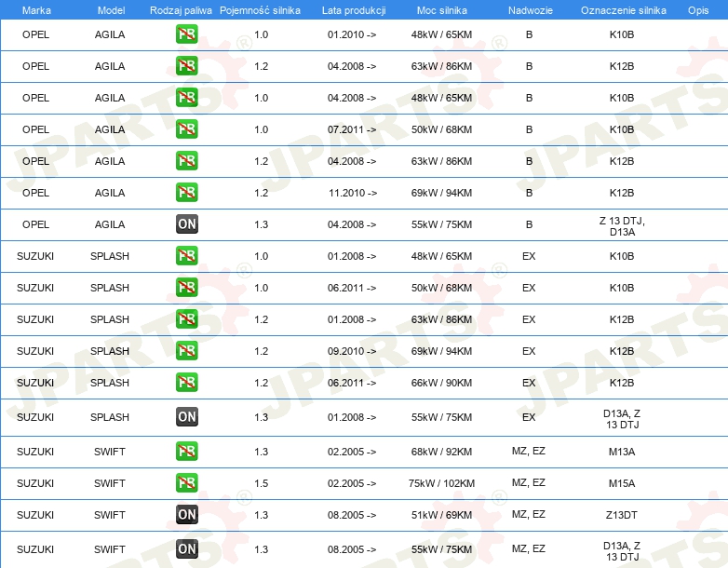Click the engine code M13A
Viewport: 728px width, 568px height.
tap(622, 452)
